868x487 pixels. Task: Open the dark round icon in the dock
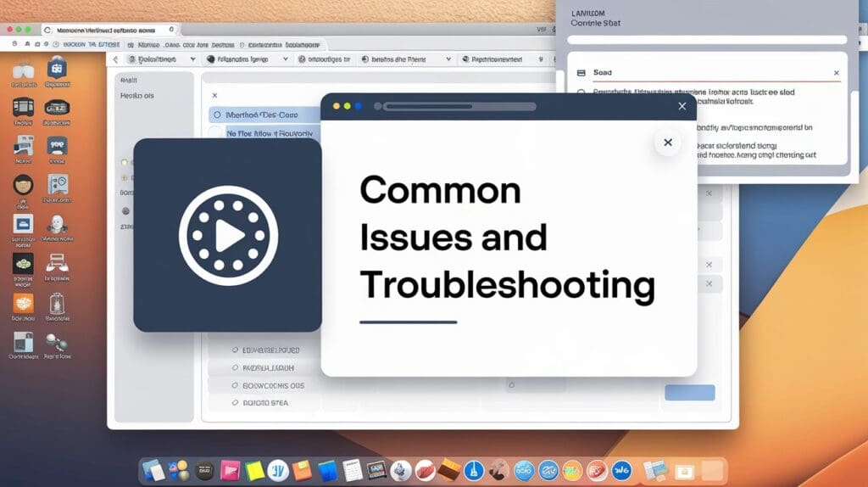coord(205,471)
